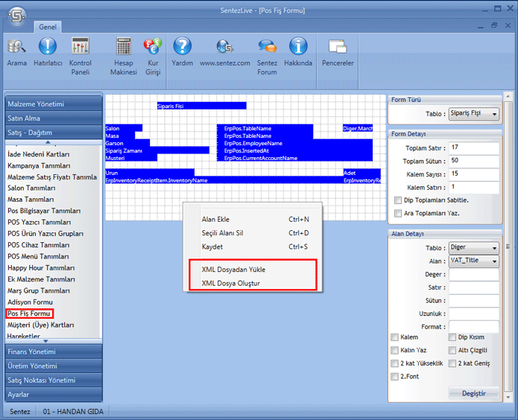Open Salon Tanımları in sidebar
This screenshot has width=518, height=420.
pyautogui.click(x=31, y=188)
